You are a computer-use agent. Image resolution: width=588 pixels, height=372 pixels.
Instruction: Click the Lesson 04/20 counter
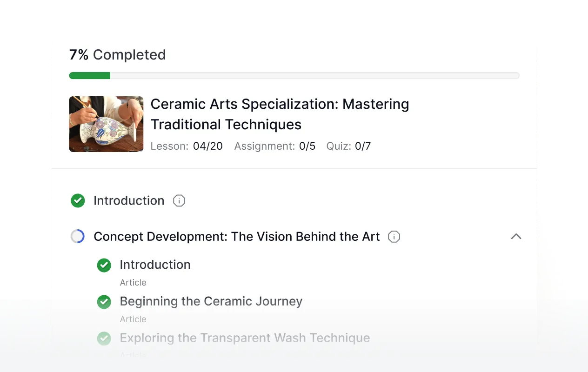click(187, 146)
